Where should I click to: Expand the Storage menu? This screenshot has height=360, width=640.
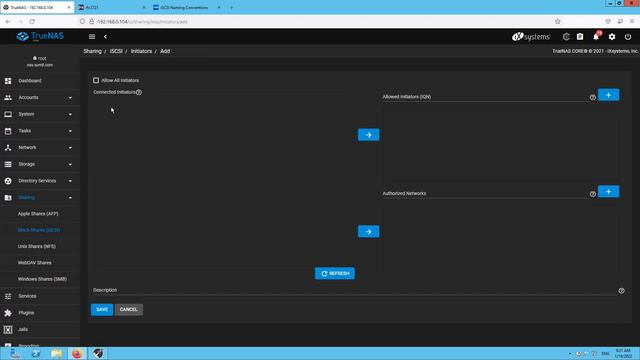(x=40, y=164)
